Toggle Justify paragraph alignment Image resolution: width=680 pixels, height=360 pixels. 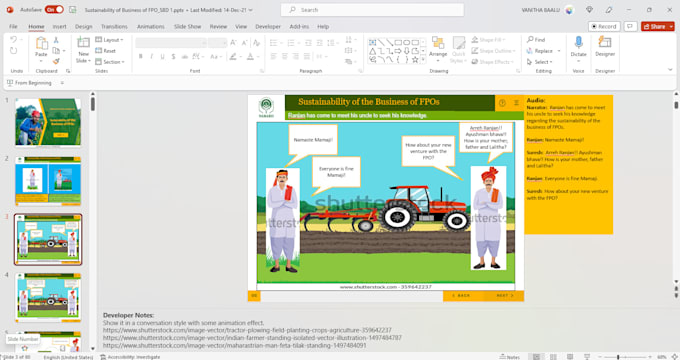307,57
